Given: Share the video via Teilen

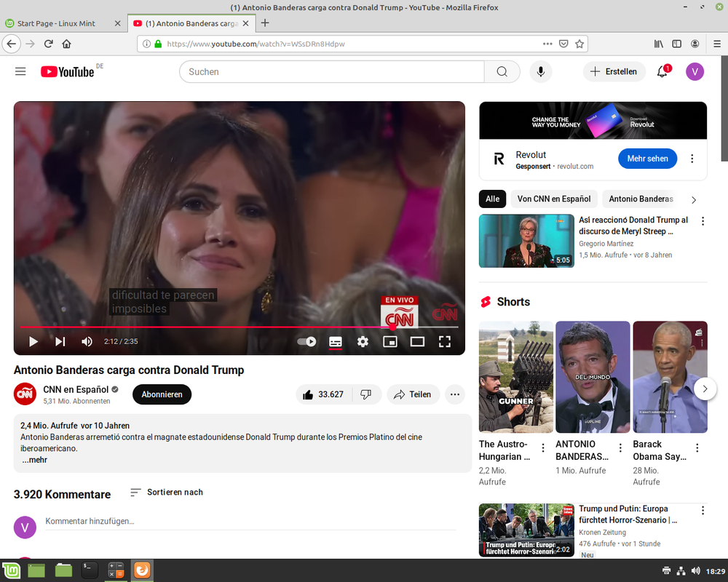Looking at the screenshot, I should (x=413, y=394).
